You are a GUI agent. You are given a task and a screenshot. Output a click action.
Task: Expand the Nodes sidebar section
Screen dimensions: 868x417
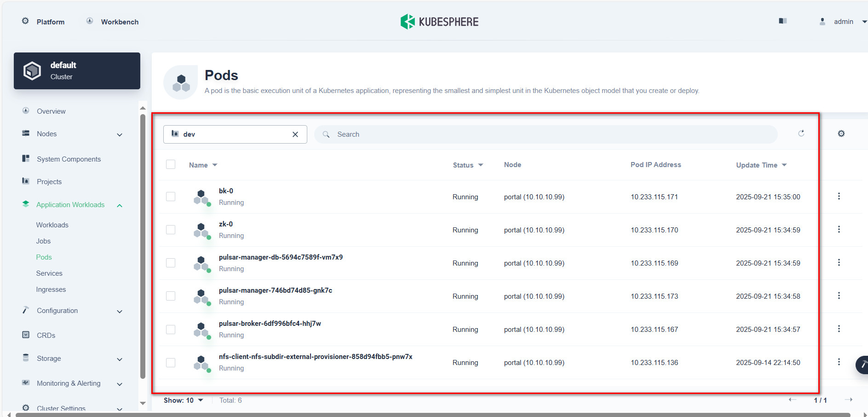(x=120, y=135)
